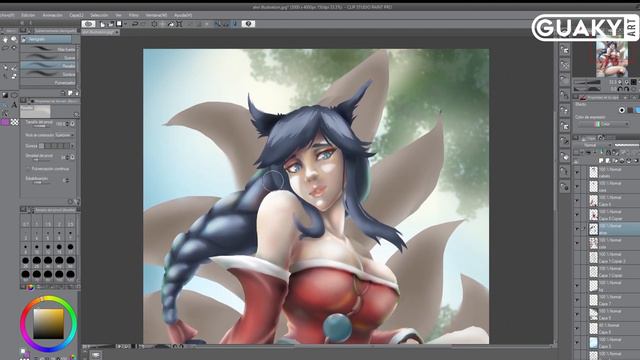Open the Selección menu
The image size is (640, 360).
(x=99, y=15)
